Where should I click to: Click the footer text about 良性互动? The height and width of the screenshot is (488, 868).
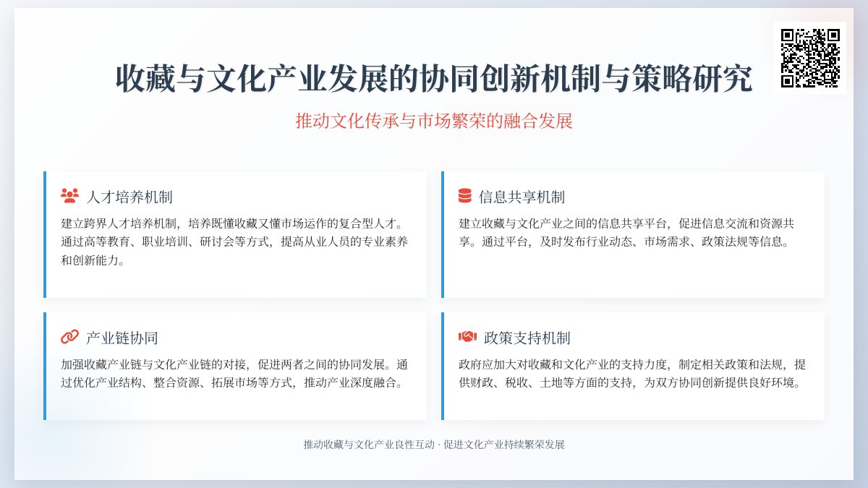434,445
